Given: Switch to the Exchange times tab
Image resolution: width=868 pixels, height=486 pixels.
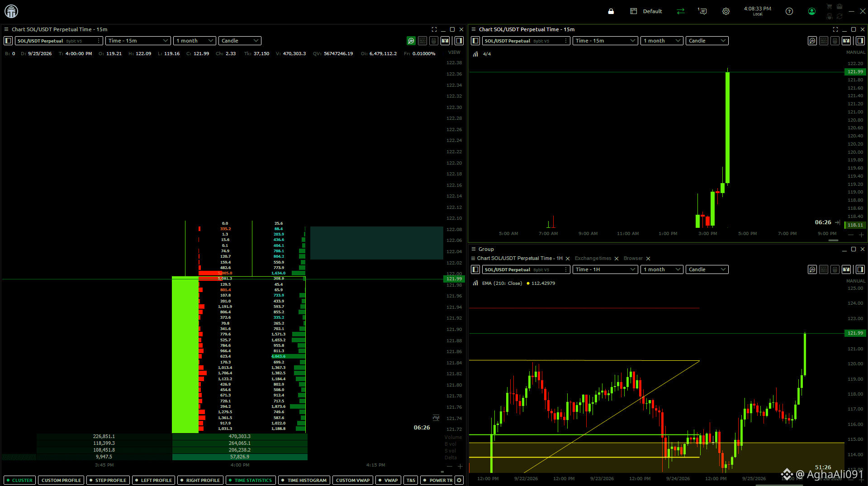Looking at the screenshot, I should [x=593, y=259].
